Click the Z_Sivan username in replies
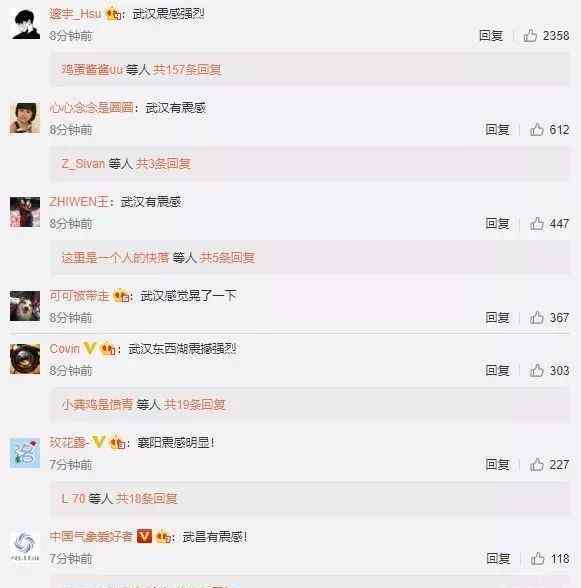This screenshot has height=588, width=581. [83, 164]
